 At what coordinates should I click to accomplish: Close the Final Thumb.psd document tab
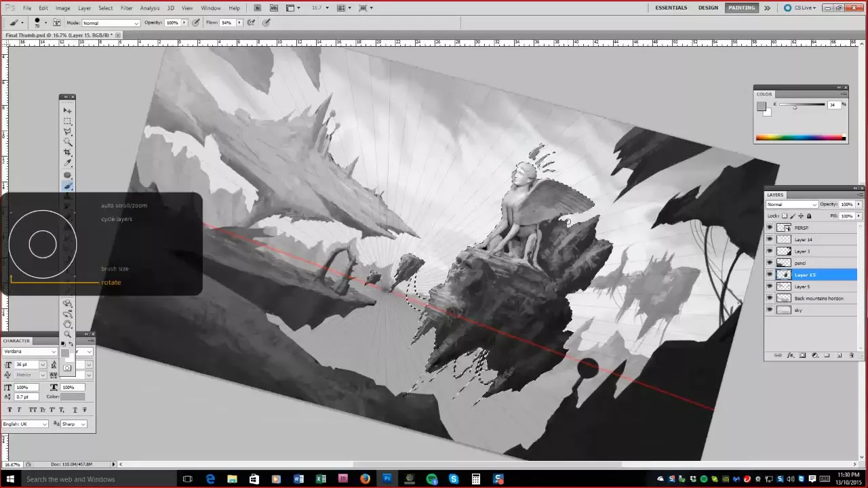pos(118,35)
